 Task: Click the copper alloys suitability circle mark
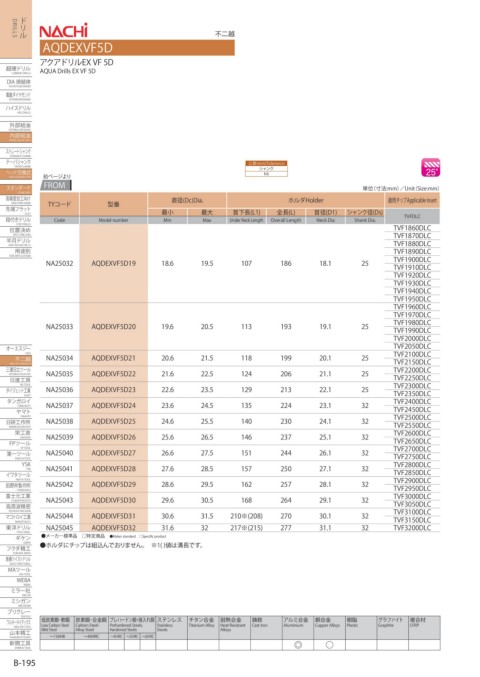[x=329, y=645]
